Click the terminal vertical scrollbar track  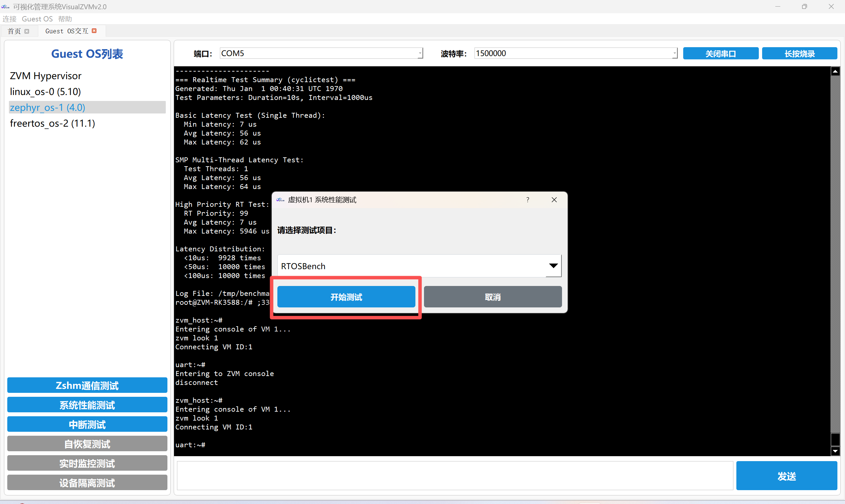(x=835, y=238)
